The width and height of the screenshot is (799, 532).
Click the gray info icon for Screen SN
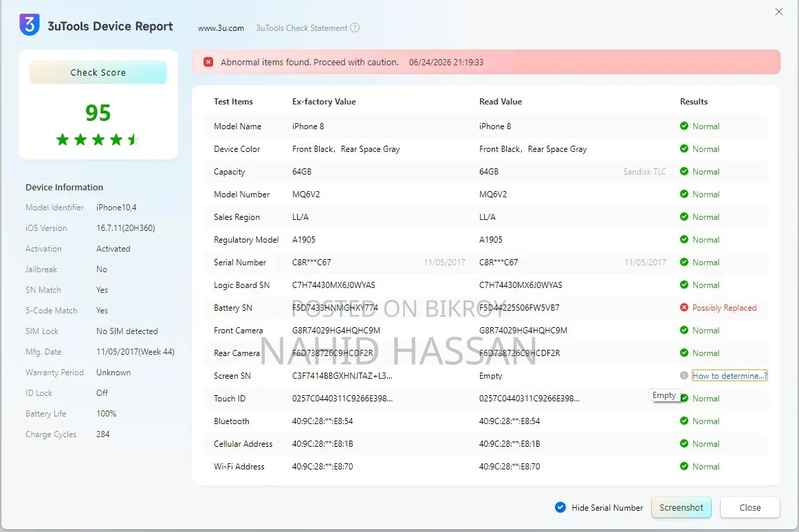684,375
